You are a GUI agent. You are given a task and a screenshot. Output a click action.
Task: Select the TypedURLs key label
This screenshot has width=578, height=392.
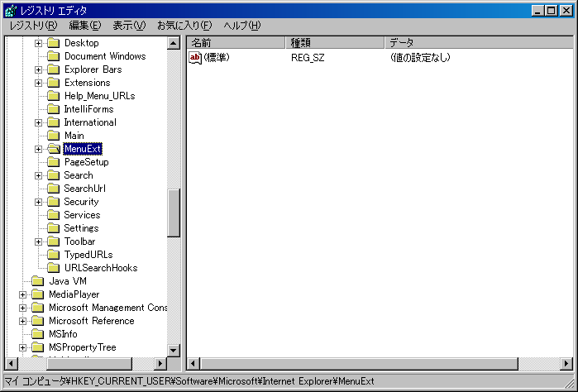pos(88,255)
